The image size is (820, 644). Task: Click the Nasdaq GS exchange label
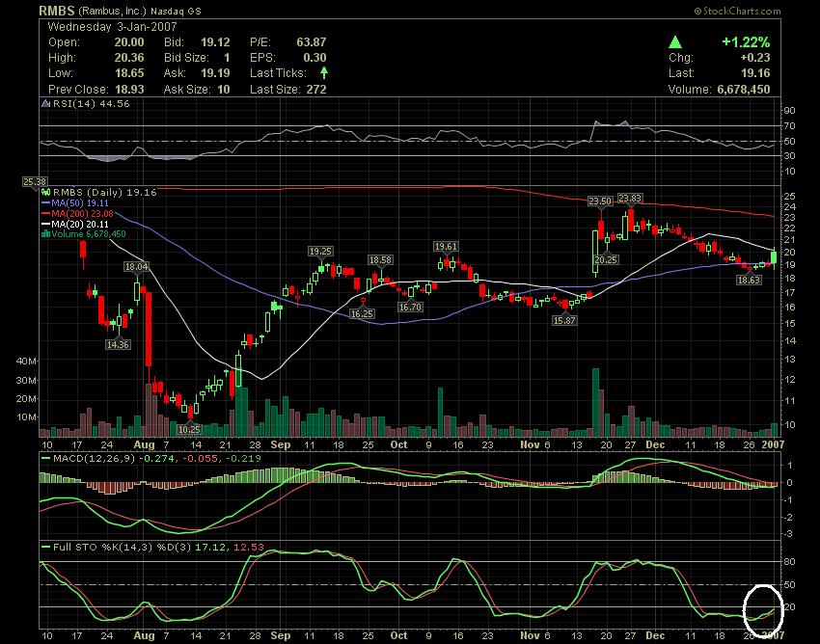click(176, 11)
